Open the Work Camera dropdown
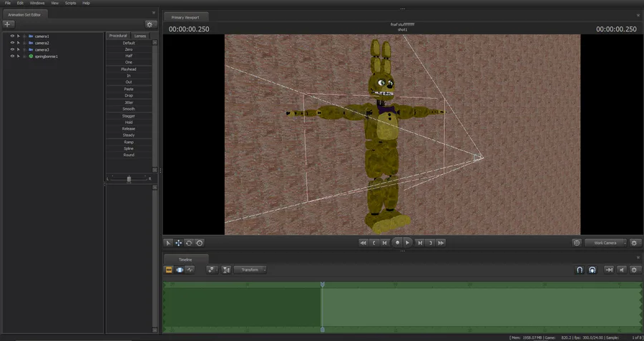 pyautogui.click(x=605, y=243)
